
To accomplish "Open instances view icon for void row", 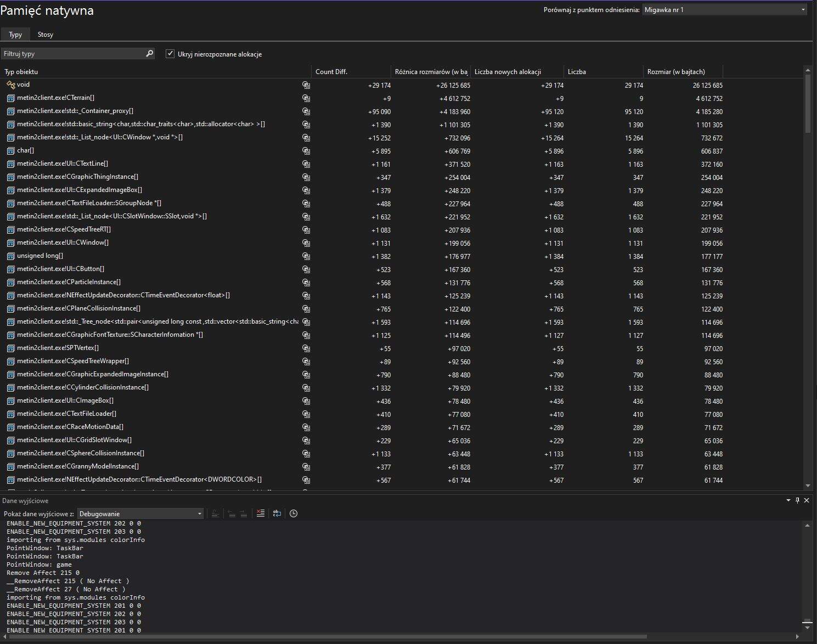I will pos(306,85).
